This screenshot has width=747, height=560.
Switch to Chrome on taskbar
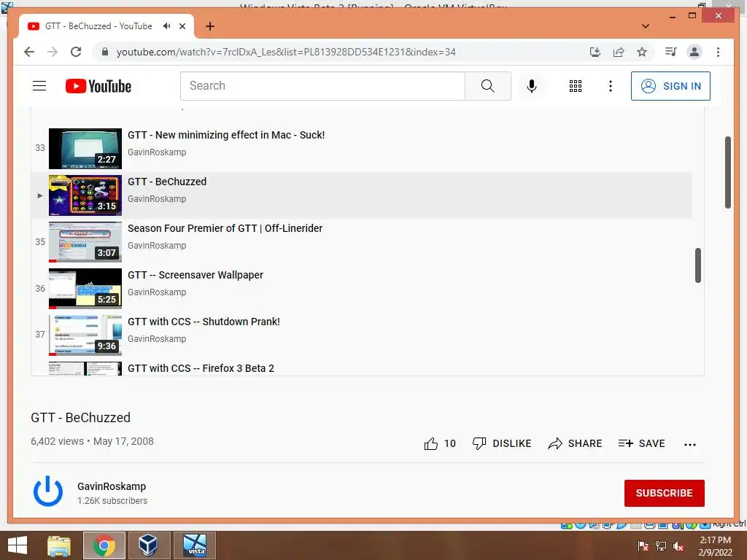[x=104, y=545]
